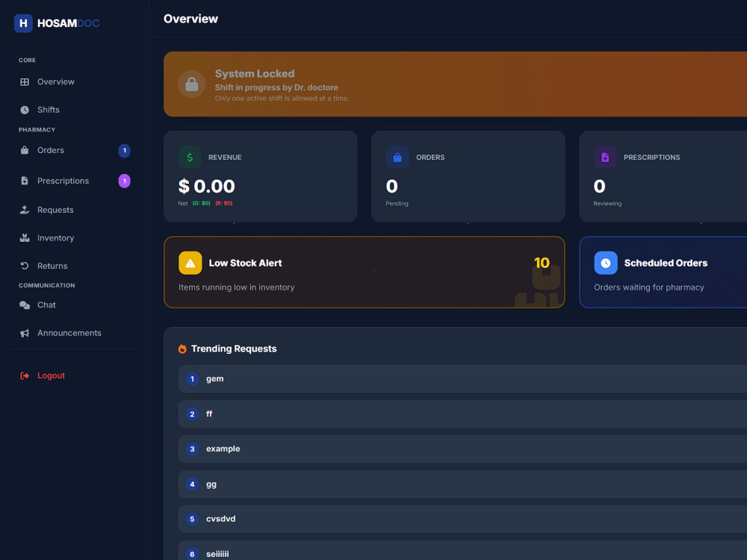Image resolution: width=747 pixels, height=560 pixels.
Task: Click the red Logout exit icon
Action: [25, 376]
